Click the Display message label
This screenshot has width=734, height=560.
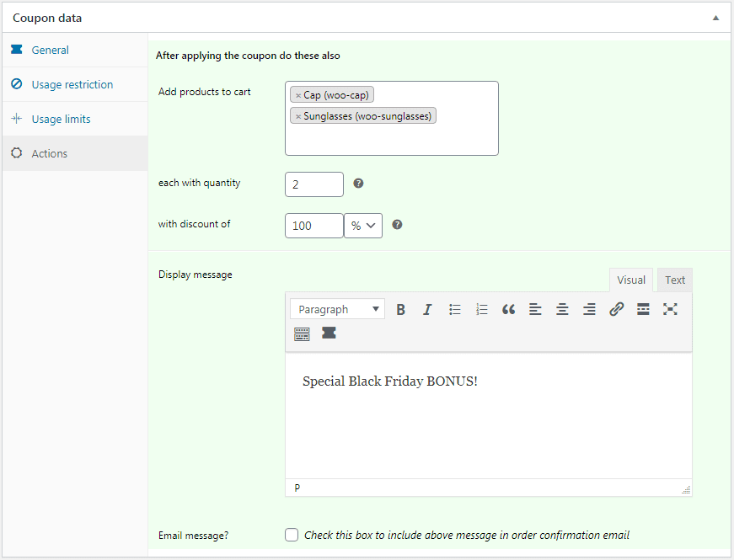point(196,275)
